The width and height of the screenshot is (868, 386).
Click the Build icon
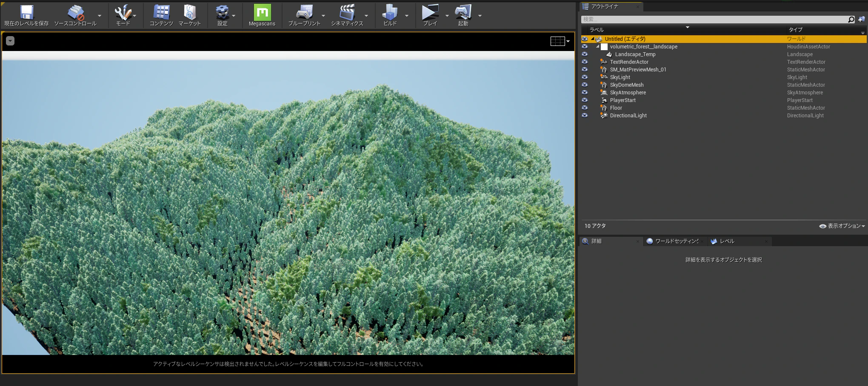[x=390, y=12]
